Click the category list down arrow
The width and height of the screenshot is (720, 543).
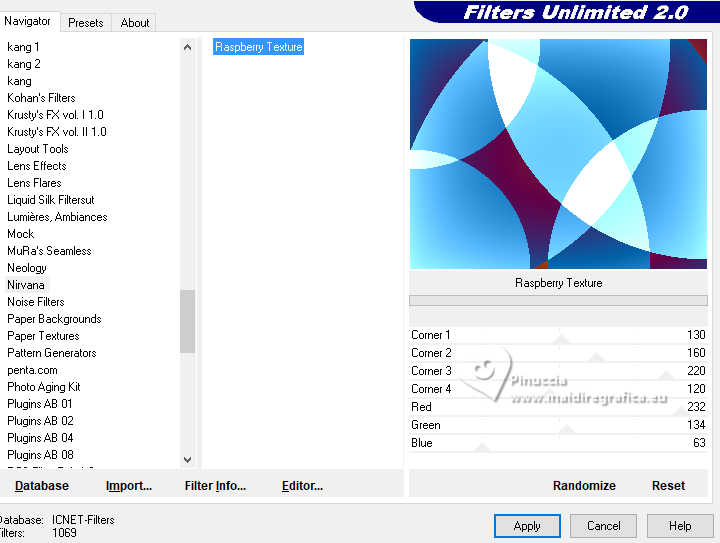187,459
